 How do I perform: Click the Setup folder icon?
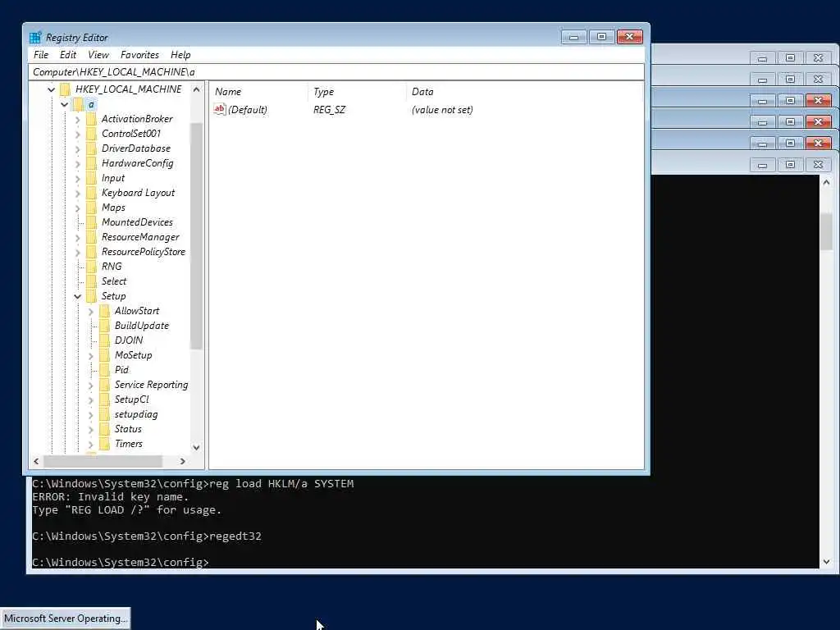point(92,295)
